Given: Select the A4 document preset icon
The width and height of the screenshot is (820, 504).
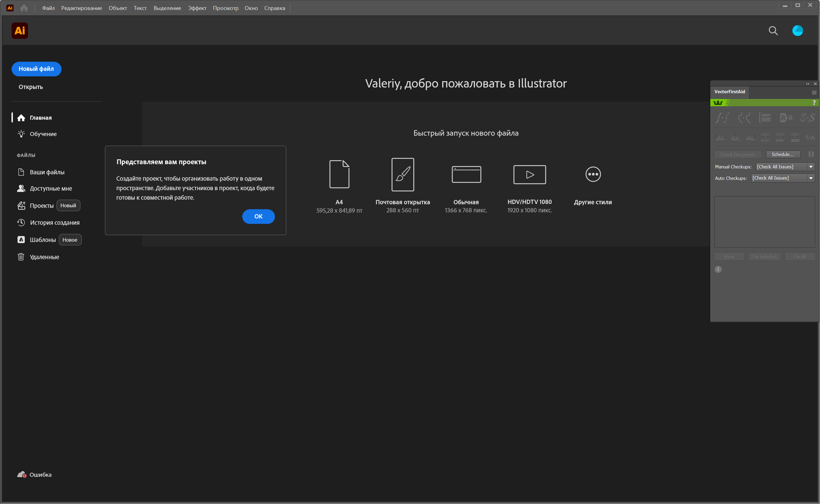Looking at the screenshot, I should pyautogui.click(x=339, y=174).
